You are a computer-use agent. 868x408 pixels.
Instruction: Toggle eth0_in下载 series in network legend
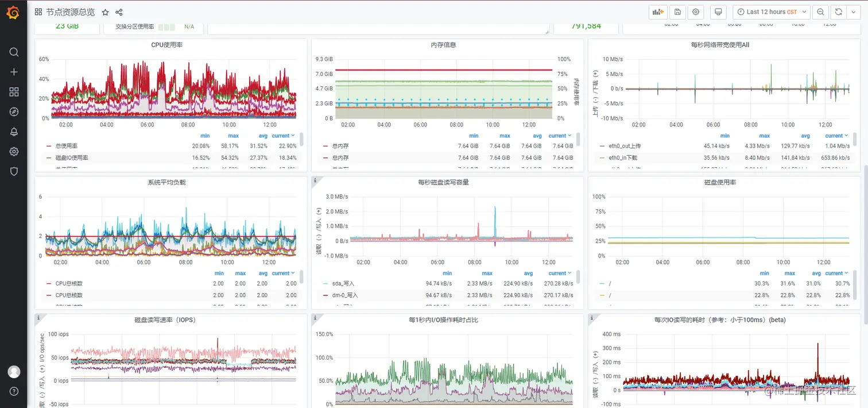pos(623,157)
